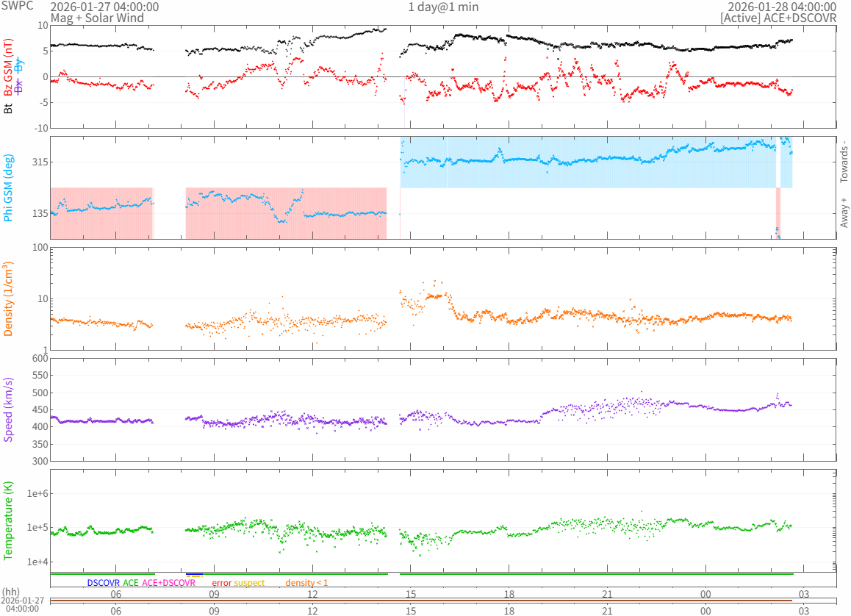The height and width of the screenshot is (616, 851).
Task: Click the red error legend entry
Action: (221, 583)
